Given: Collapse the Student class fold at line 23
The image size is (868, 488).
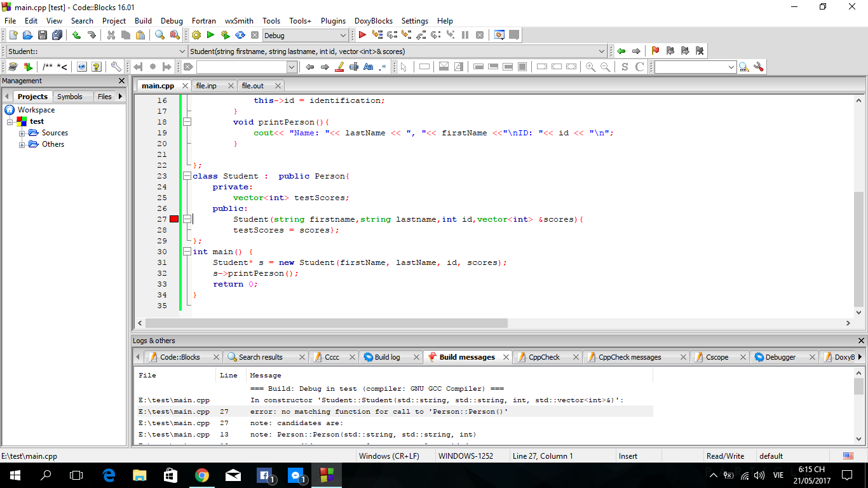Looking at the screenshot, I should [x=187, y=176].
